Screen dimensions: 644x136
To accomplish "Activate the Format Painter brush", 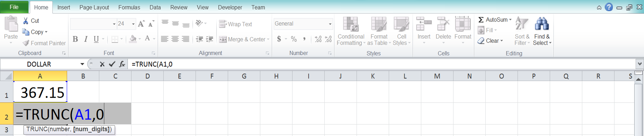I will coord(26,43).
